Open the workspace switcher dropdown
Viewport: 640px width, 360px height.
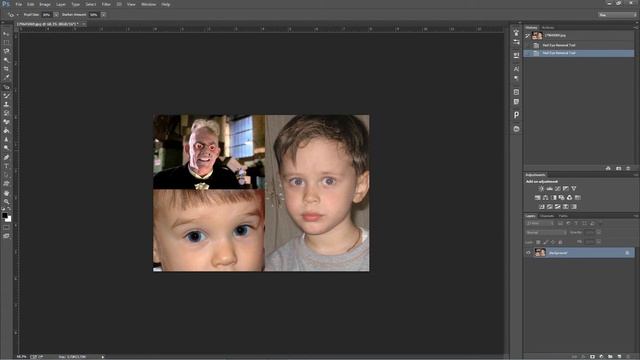tap(617, 15)
